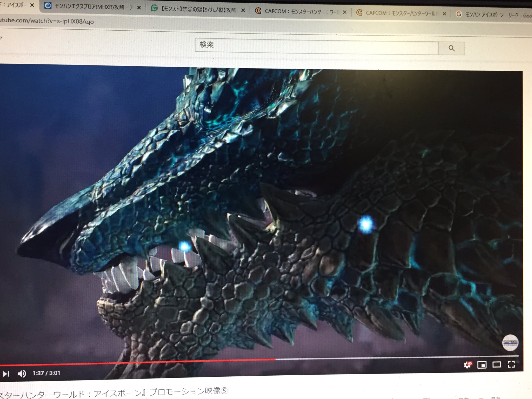Open the HD settings gear menu
This screenshot has height=399, width=532.
coord(468,365)
